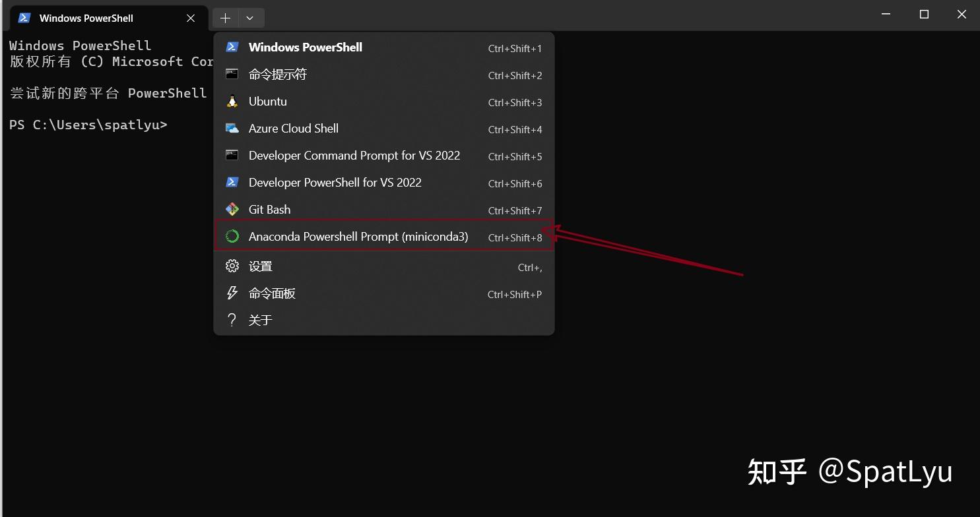Click the 命令面板 lightning bolt icon

[232, 293]
